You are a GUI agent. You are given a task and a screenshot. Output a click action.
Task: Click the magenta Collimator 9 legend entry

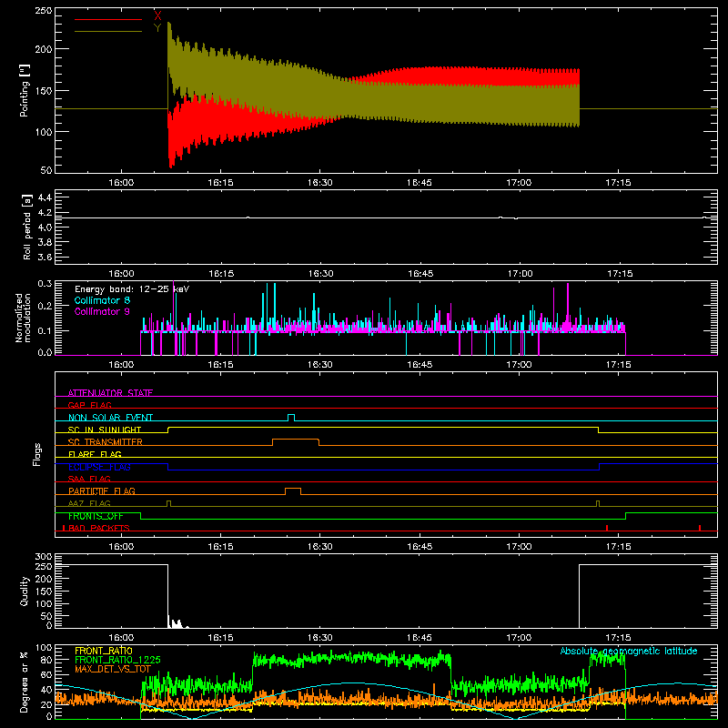pos(102,311)
